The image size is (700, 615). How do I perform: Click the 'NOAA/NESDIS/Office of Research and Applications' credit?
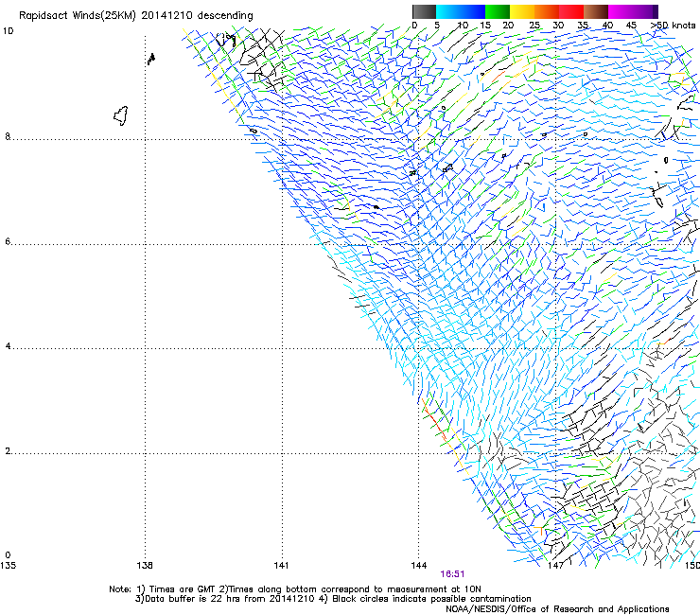click(x=557, y=609)
